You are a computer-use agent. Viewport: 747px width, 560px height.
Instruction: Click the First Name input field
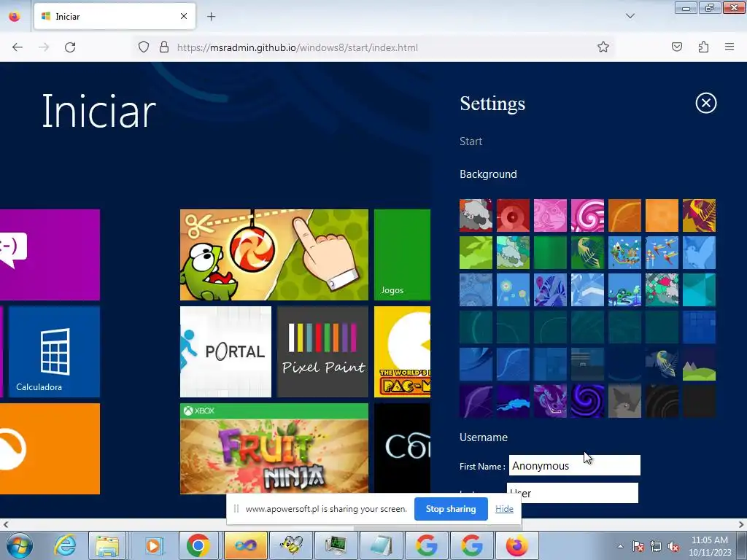(575, 465)
